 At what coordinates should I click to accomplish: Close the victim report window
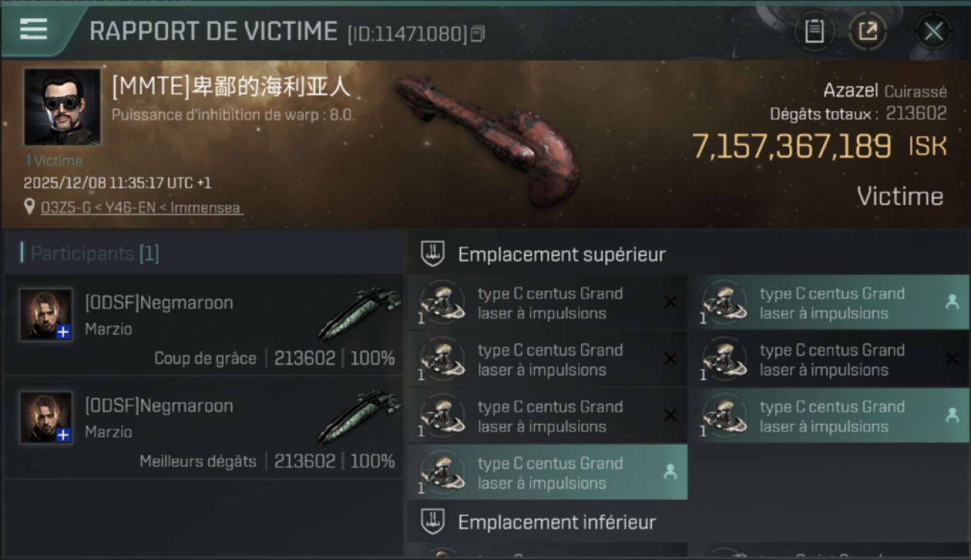point(934,31)
